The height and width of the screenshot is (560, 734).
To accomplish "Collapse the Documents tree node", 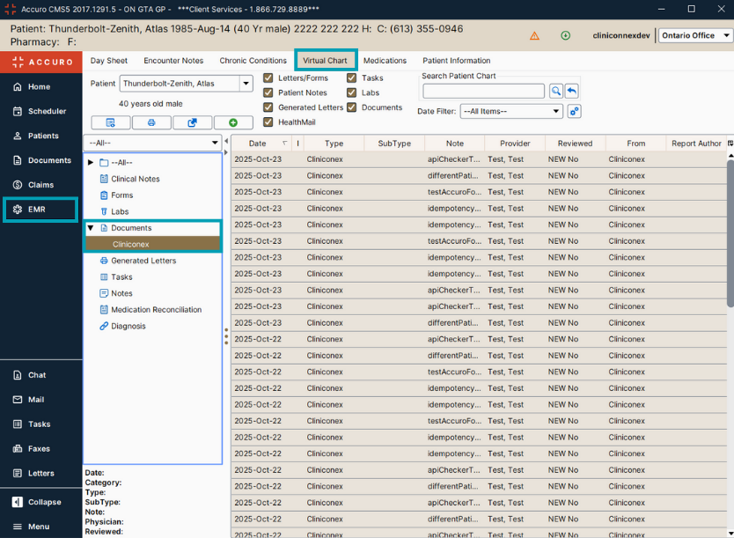I will (x=91, y=228).
